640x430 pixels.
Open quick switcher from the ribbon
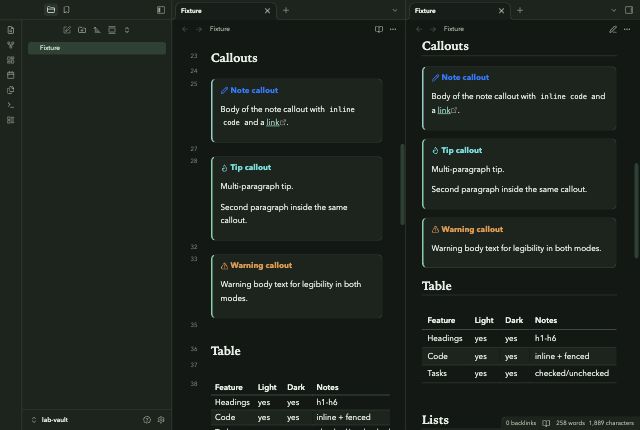click(x=11, y=30)
